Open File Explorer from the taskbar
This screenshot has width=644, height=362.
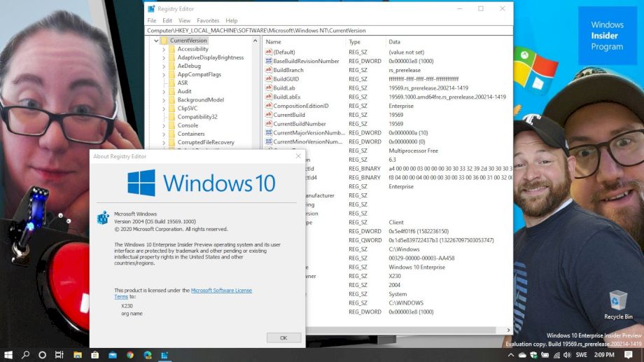tap(78, 355)
